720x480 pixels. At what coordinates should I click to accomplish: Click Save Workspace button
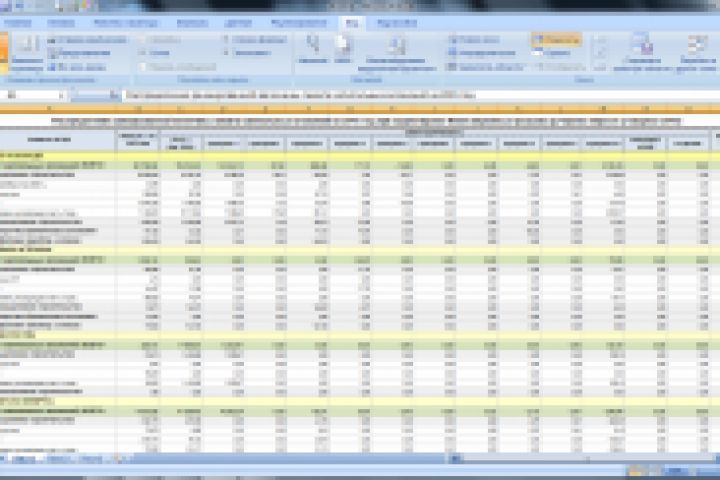click(x=643, y=52)
